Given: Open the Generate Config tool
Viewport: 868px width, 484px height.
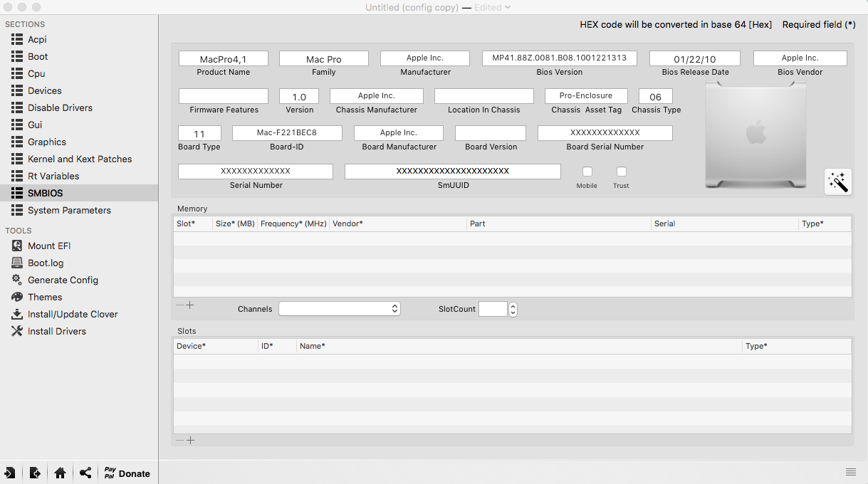Looking at the screenshot, I should (x=78, y=280).
